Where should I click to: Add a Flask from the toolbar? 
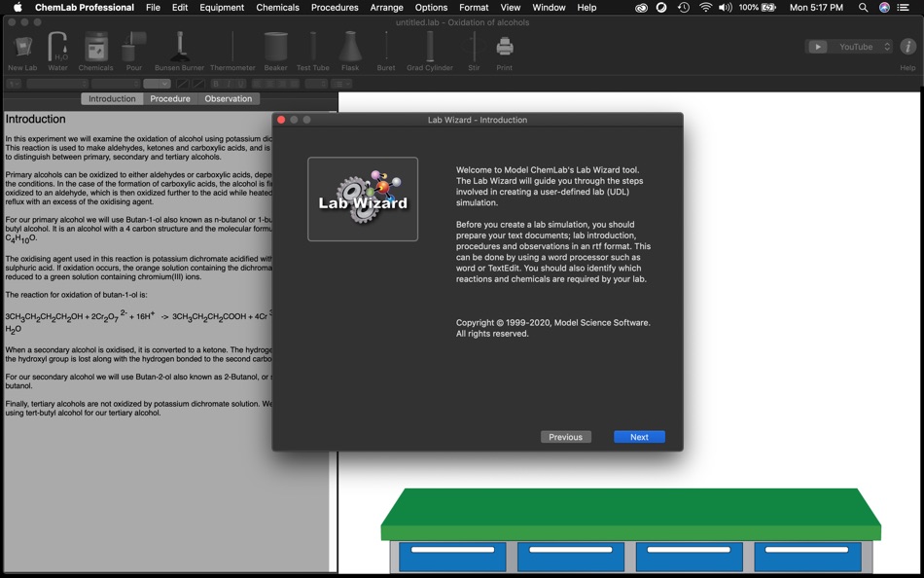click(350, 47)
